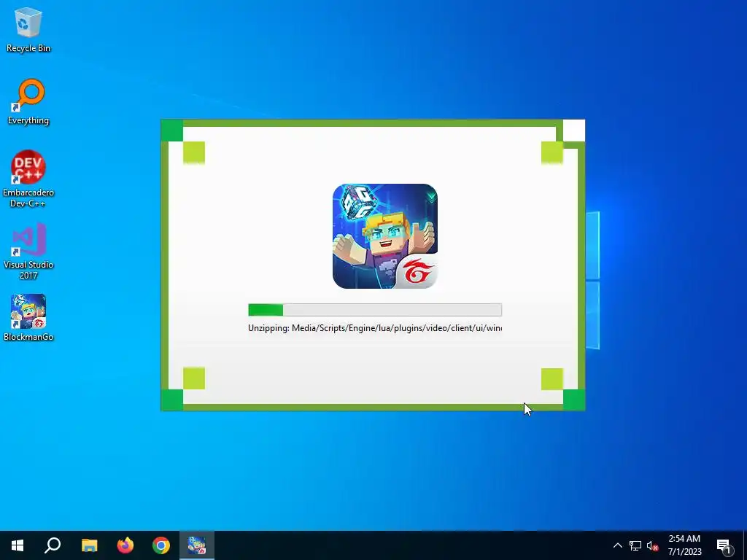
Task: Select the Everything search shortcut icon
Action: [x=28, y=102]
